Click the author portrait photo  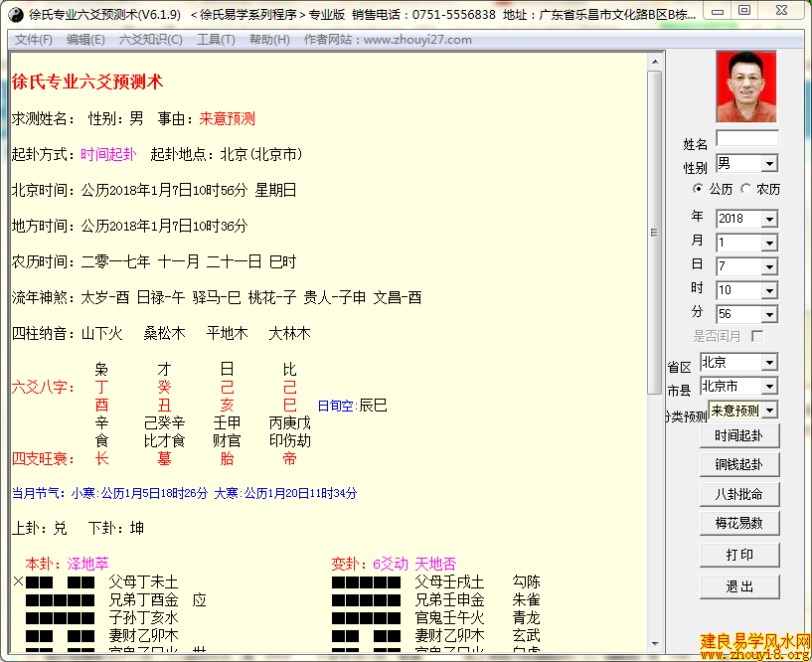[x=745, y=86]
